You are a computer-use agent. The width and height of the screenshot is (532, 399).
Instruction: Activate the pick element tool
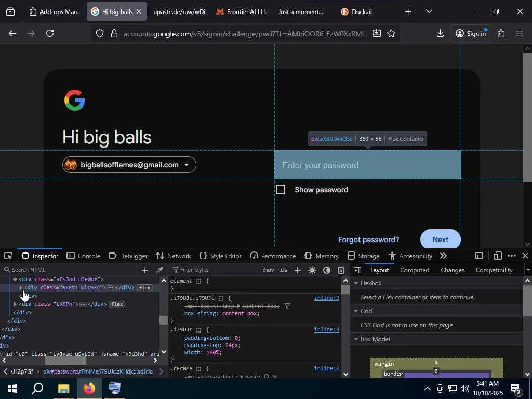tap(8, 256)
